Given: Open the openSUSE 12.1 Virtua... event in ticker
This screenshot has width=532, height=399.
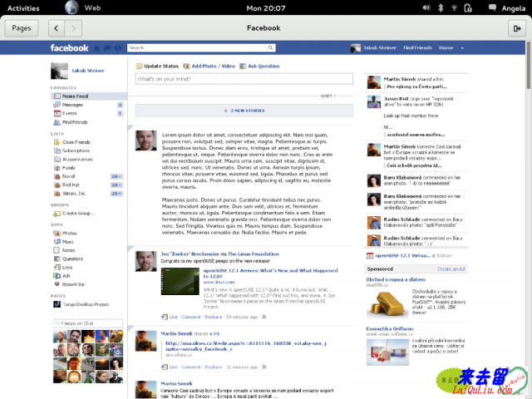Looking at the screenshot, I should 402,255.
